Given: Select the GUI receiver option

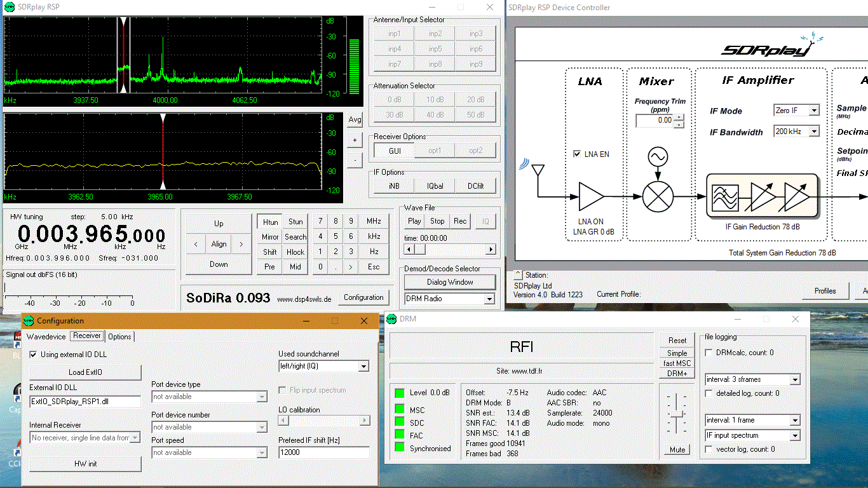Looking at the screenshot, I should point(394,151).
